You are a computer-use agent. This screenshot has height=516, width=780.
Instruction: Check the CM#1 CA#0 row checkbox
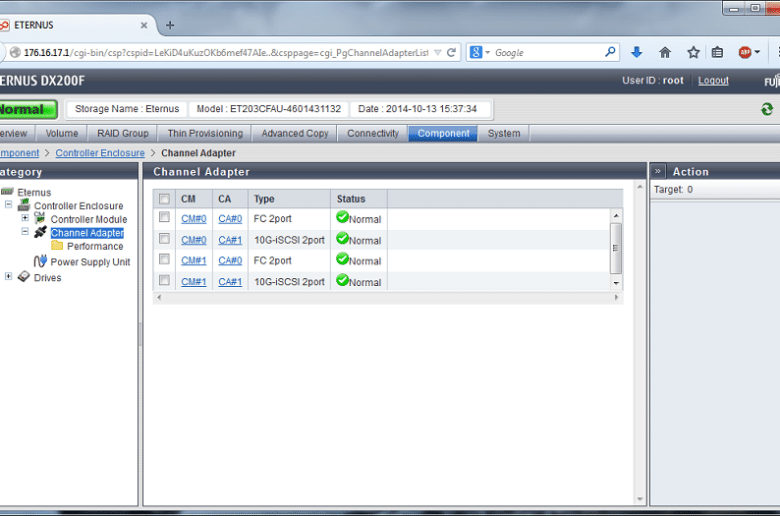(x=164, y=259)
